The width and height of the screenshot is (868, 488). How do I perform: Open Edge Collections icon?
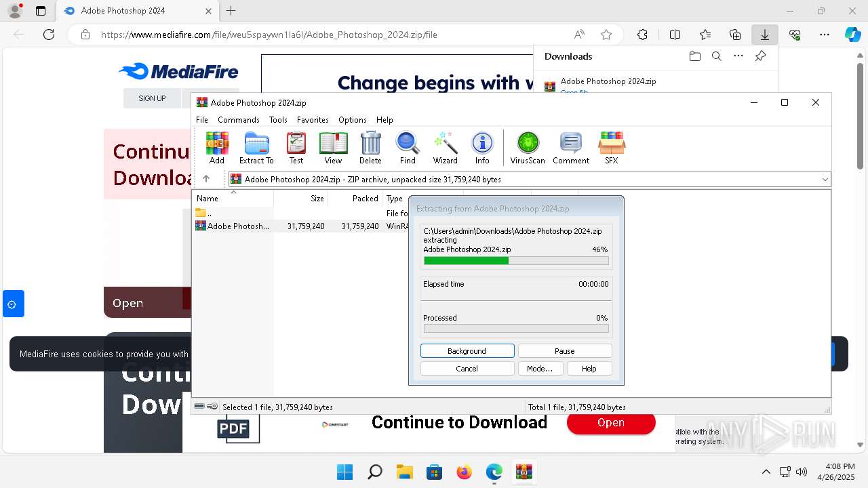click(735, 35)
